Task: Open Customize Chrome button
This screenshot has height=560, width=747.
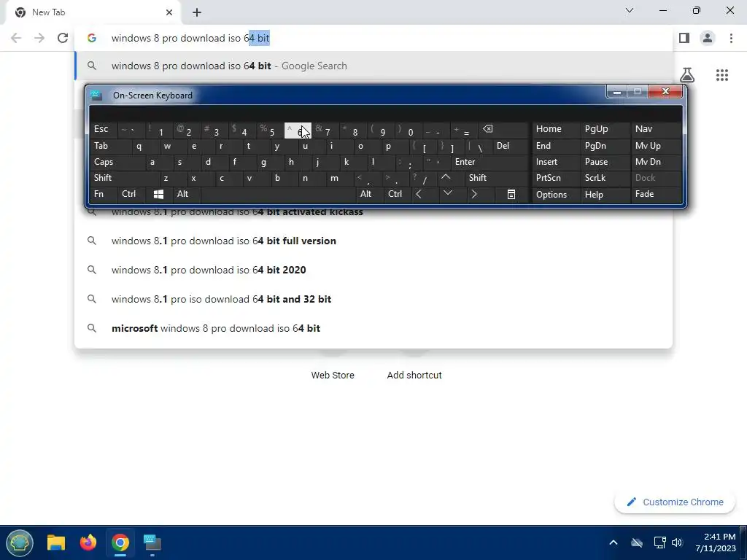Action: pyautogui.click(x=675, y=502)
